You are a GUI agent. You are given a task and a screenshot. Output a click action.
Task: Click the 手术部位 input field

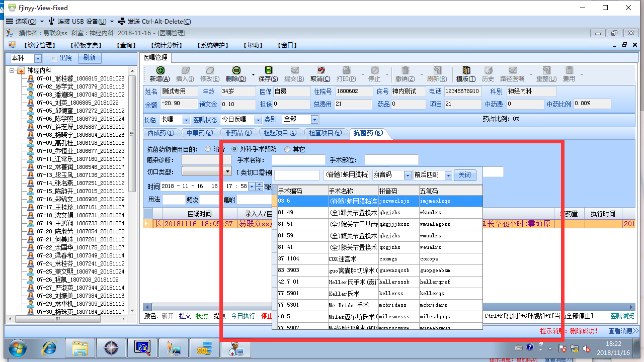click(391, 160)
